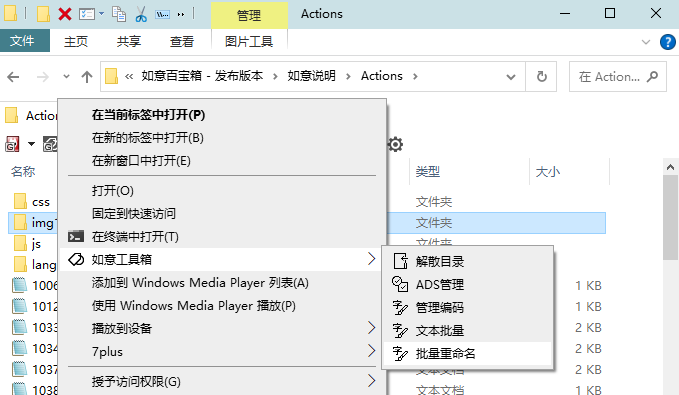Go up one folder level arrow
Viewport: 679px width, 395px height.
click(x=87, y=77)
